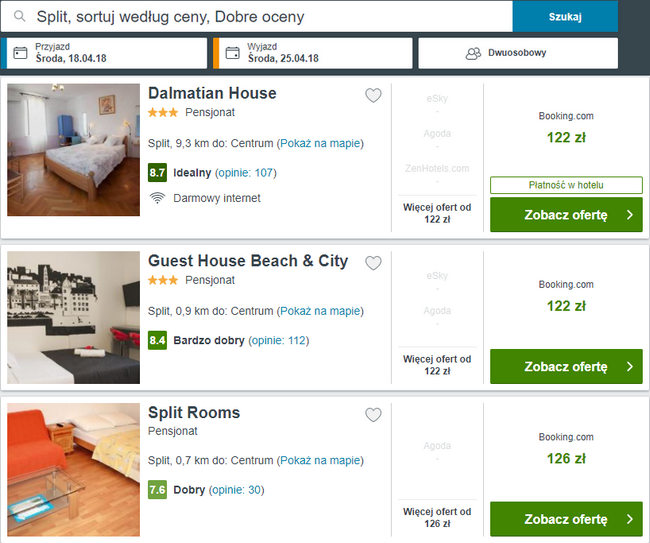
Task: Open the Dalmatian House room photo
Action: [73, 150]
